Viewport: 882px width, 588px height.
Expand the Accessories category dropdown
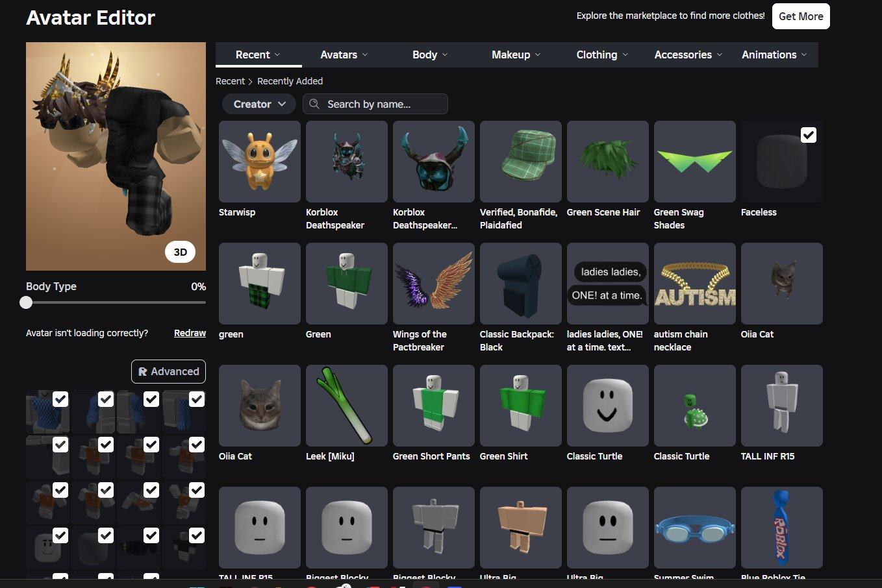coord(688,55)
